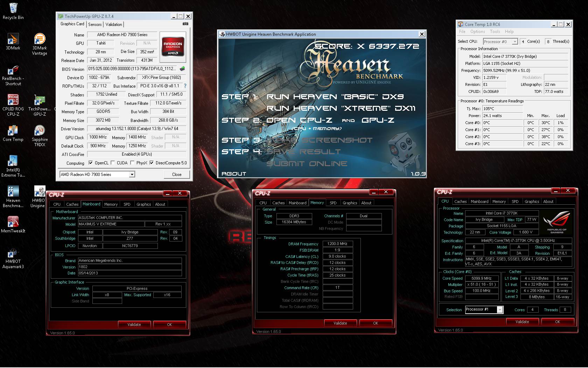
Task: Click Submit Online in HWBOT Heaven
Action: pyautogui.click(x=307, y=164)
